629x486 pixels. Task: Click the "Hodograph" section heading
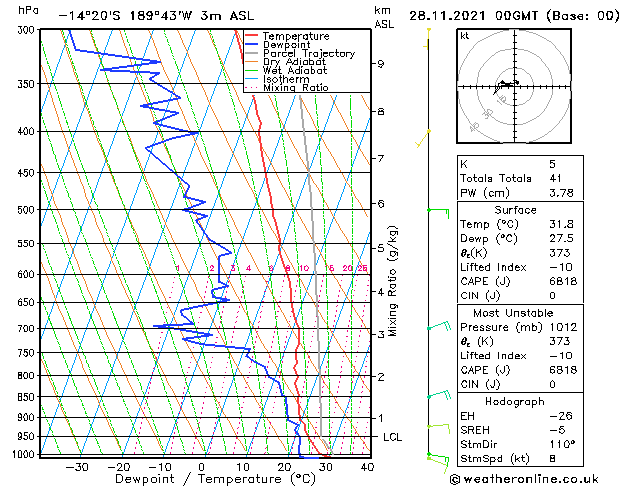point(515,401)
